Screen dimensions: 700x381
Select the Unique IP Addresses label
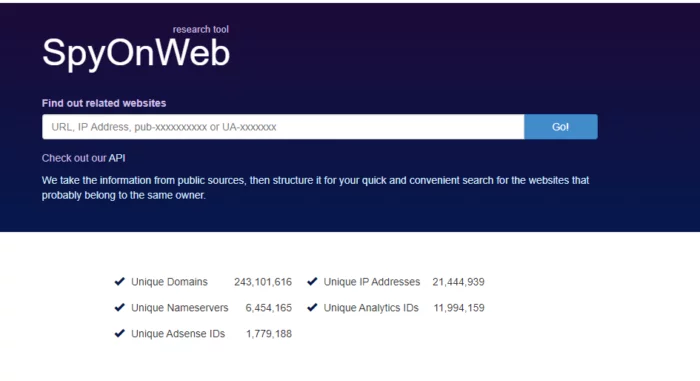tap(371, 282)
